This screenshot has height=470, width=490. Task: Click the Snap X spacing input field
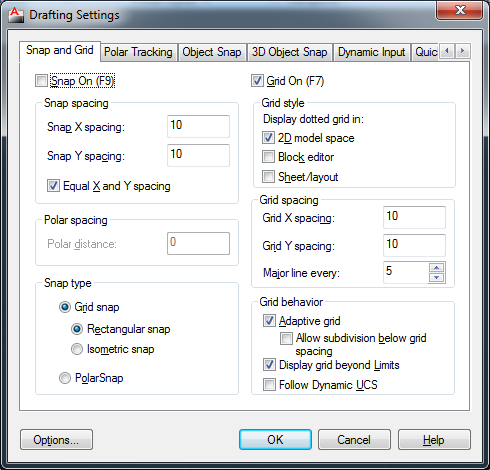pyautogui.click(x=198, y=126)
